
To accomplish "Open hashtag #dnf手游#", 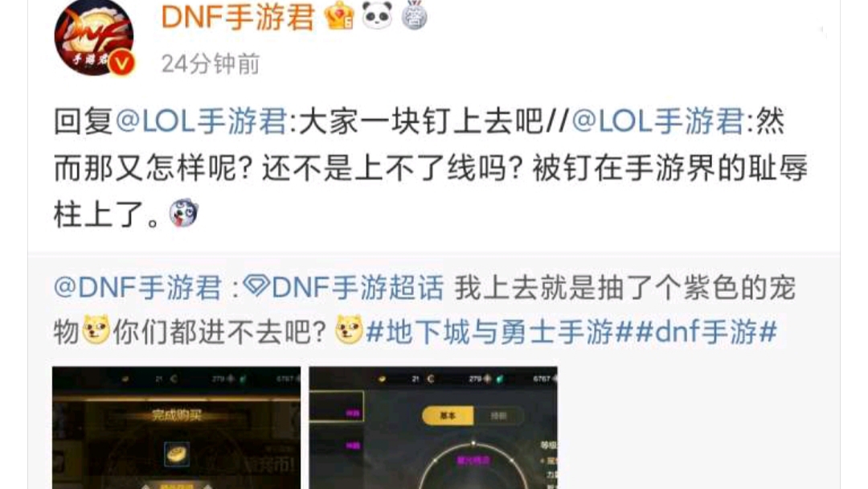I will click(x=706, y=332).
